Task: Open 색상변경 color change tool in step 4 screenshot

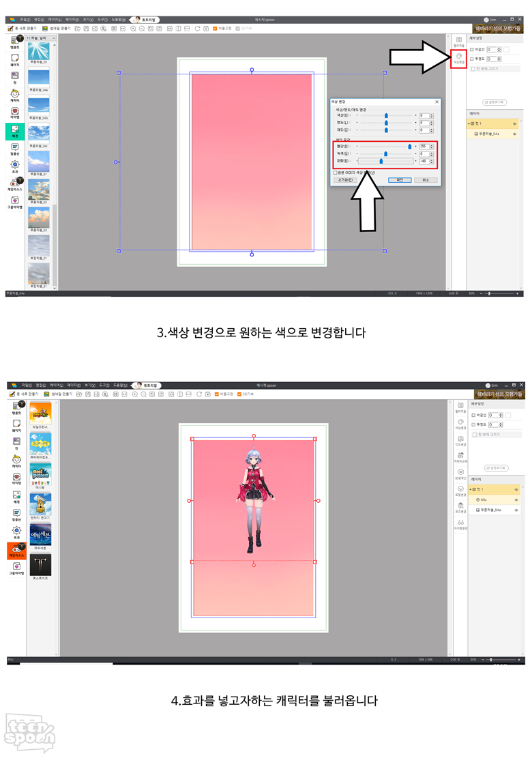Action: (x=460, y=424)
